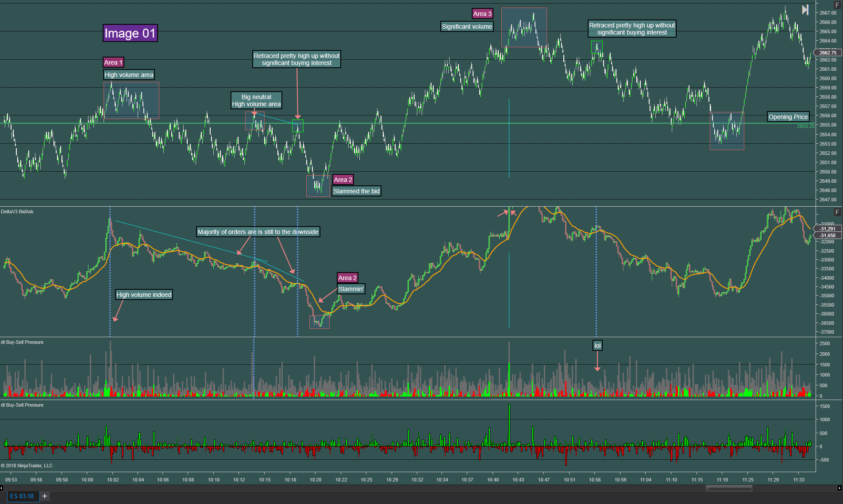
Task: Jump to the latest bar using the skip-to-end icon
Action: [805, 10]
